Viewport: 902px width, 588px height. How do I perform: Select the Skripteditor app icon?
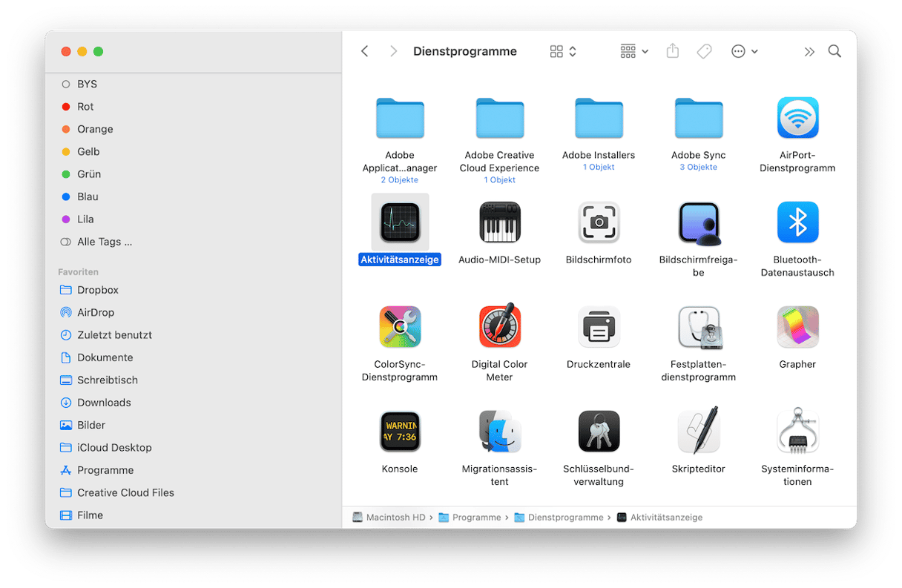pos(699,432)
